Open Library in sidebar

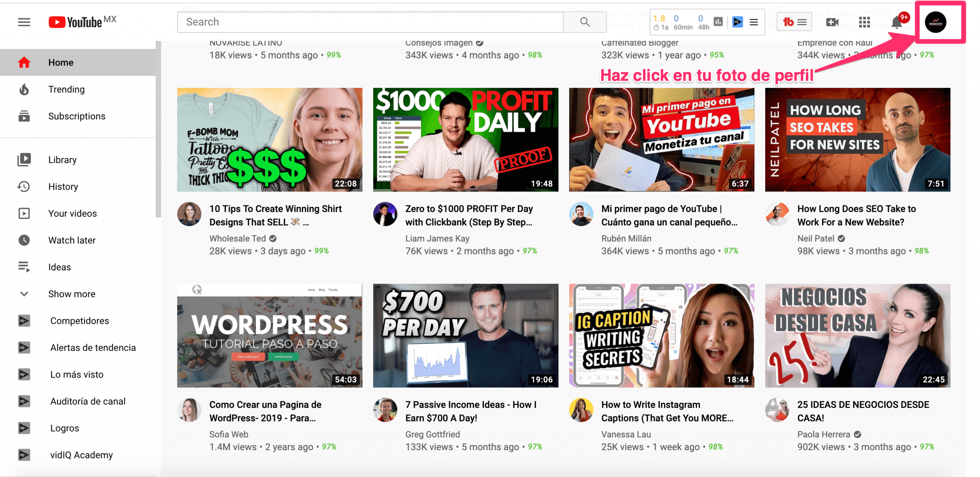(78, 160)
